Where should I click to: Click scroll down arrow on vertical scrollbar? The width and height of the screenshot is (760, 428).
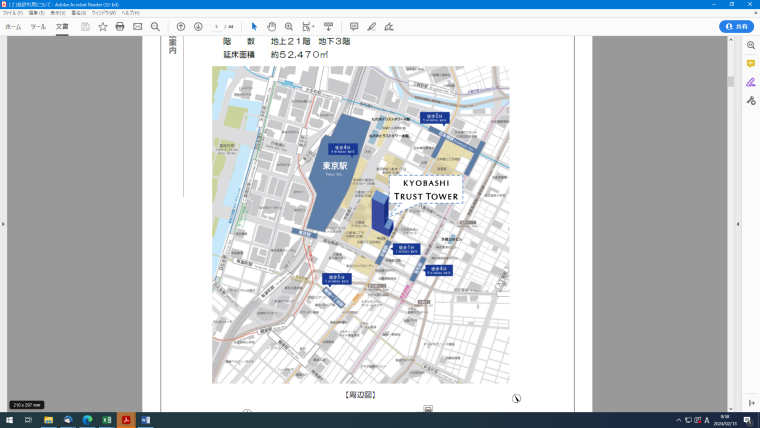tap(730, 409)
